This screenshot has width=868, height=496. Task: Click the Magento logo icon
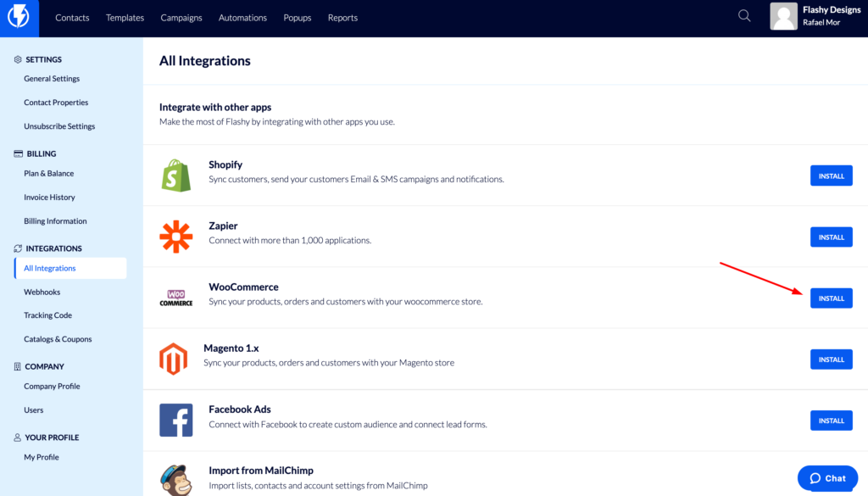[x=173, y=359]
